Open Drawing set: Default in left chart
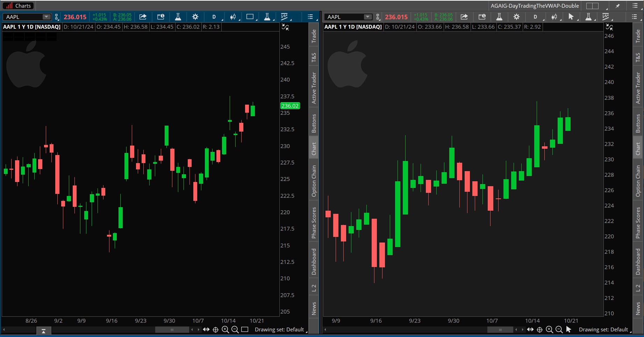The height and width of the screenshot is (337, 644). click(279, 330)
